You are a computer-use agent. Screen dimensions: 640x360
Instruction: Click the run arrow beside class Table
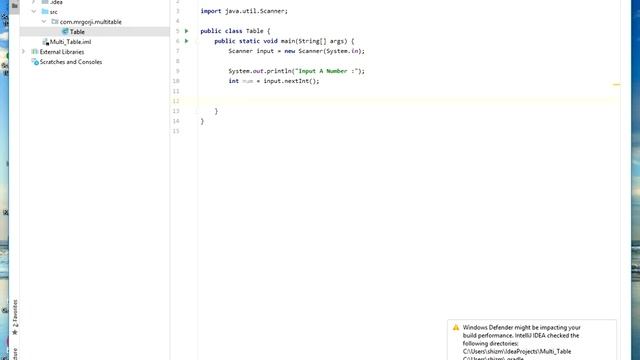coord(187,31)
